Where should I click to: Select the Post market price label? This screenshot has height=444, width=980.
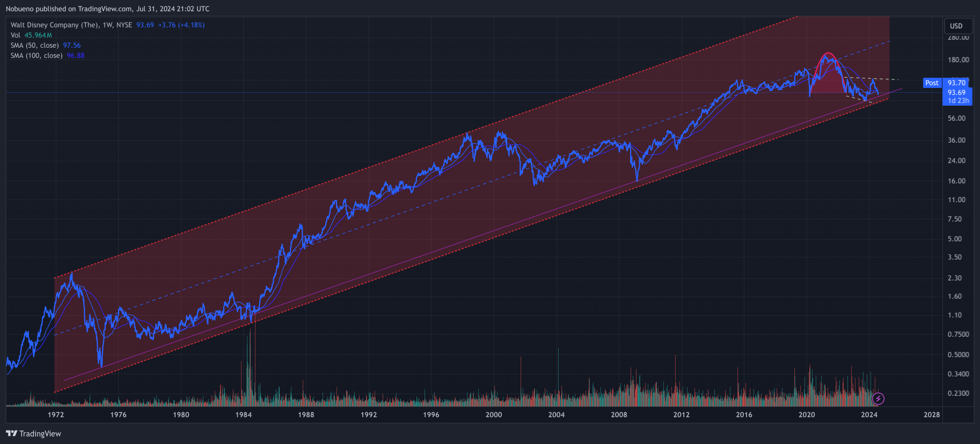pos(932,83)
